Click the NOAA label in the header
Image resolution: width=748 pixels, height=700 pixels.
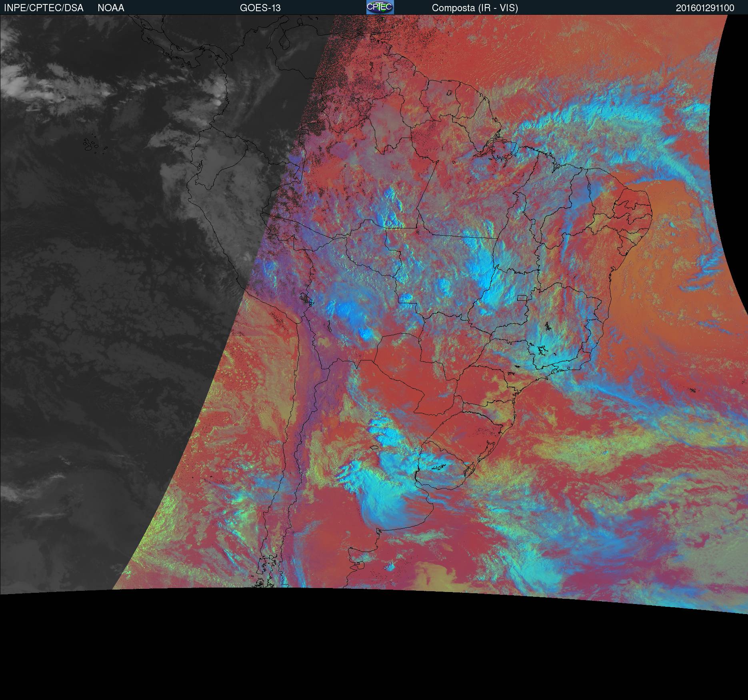click(111, 8)
